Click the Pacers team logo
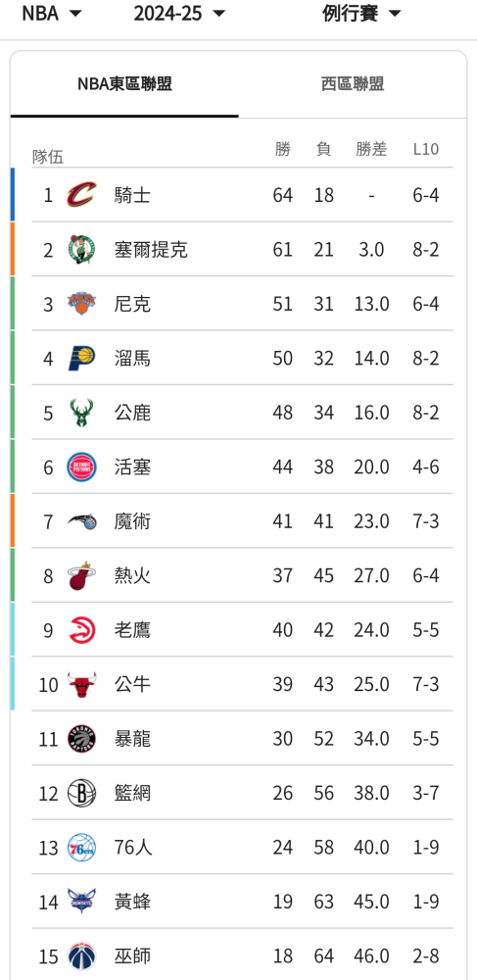The image size is (477, 980). tap(82, 358)
